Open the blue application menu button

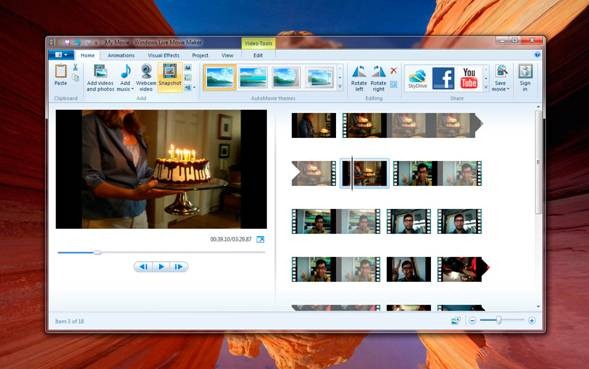(x=61, y=55)
